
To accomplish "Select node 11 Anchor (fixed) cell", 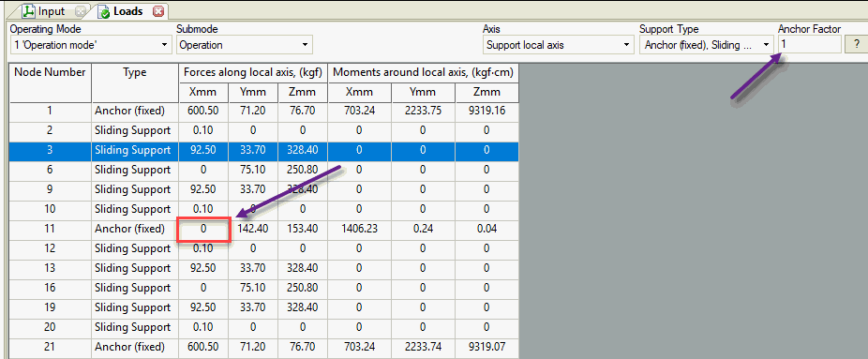I will click(135, 229).
